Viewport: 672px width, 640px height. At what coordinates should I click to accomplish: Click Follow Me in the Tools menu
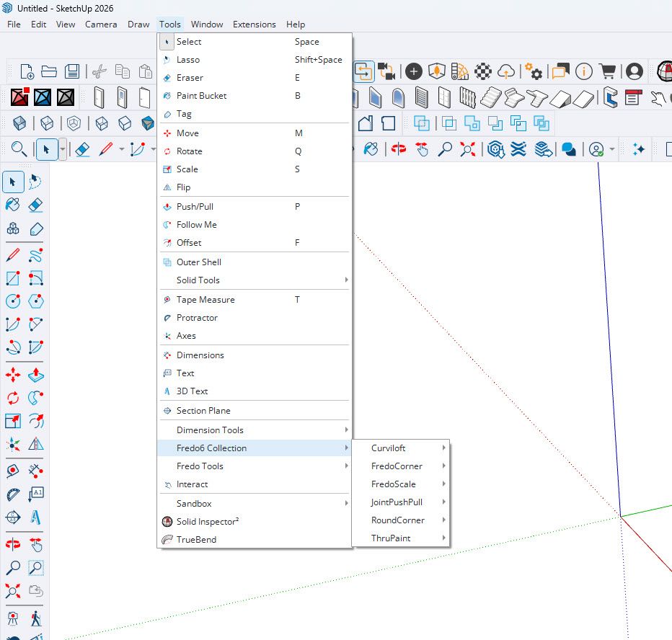(196, 225)
